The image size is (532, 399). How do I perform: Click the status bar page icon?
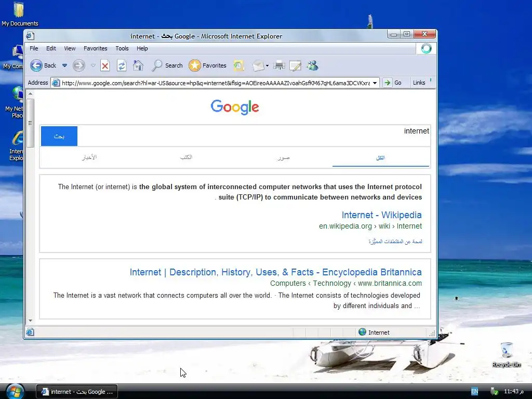click(30, 332)
